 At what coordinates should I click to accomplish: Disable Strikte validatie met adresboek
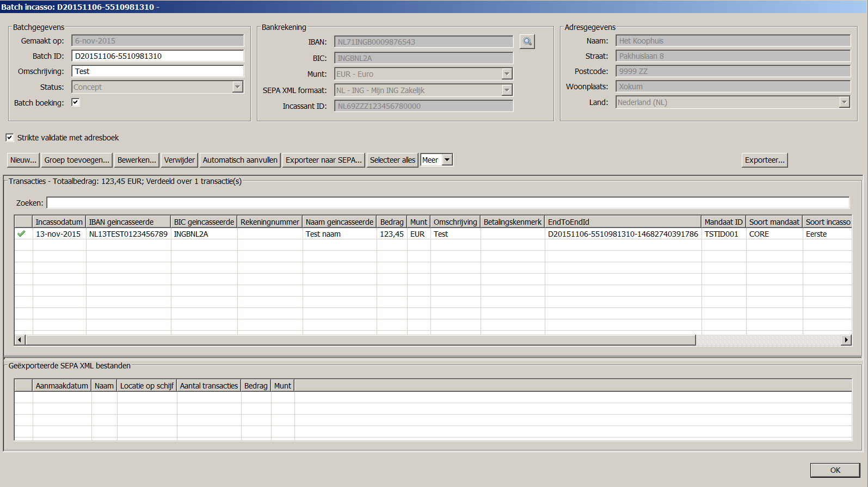(10, 138)
